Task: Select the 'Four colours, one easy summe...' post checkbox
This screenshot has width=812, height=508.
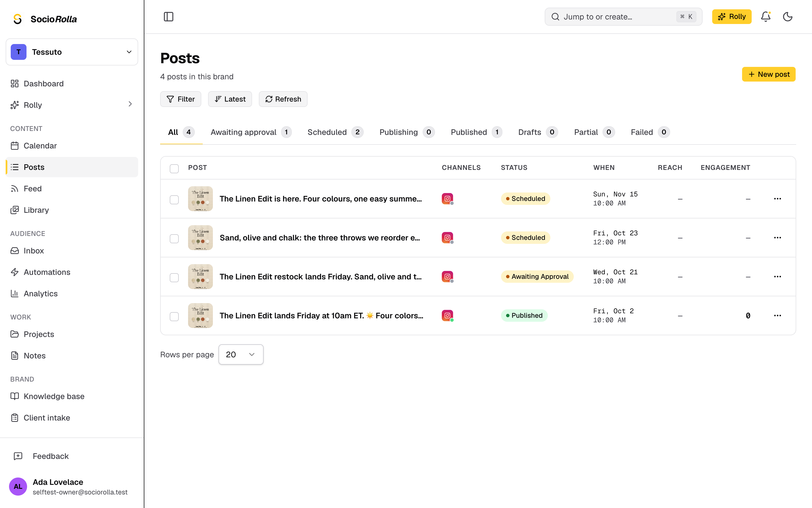Action: coord(174,200)
